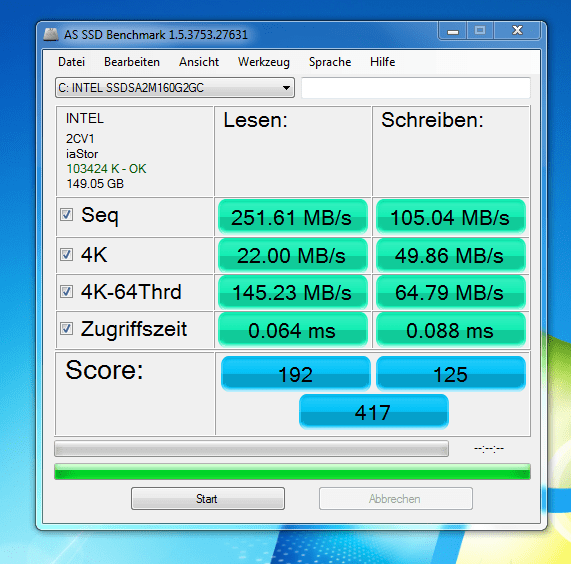Open the Datei menu

pos(71,62)
